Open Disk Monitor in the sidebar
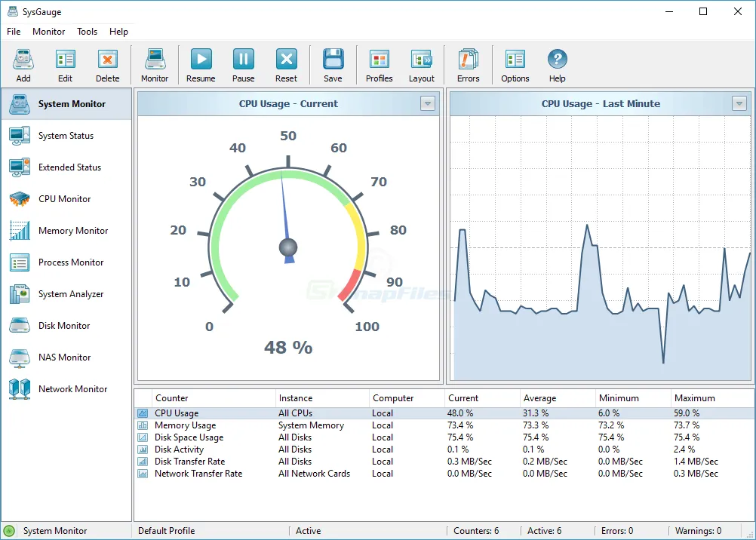The height and width of the screenshot is (540, 756). click(x=66, y=326)
